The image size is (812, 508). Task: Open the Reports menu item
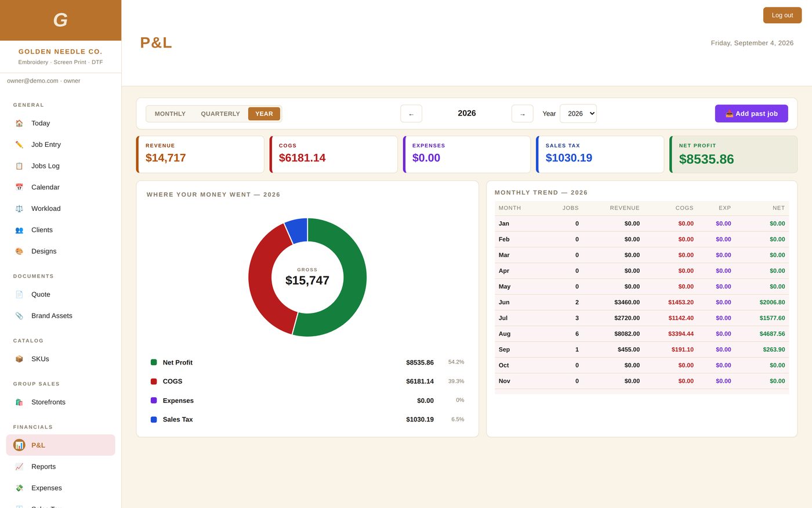[x=60, y=467]
